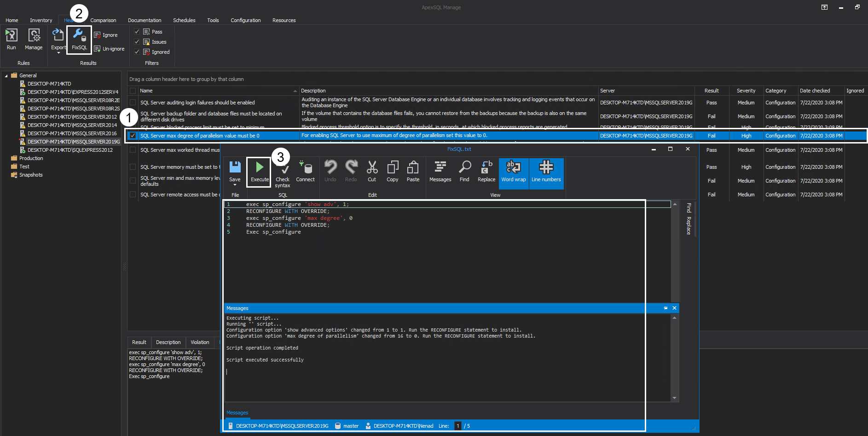Image resolution: width=868 pixels, height=436 pixels.
Task: Toggle the Messages panel from toolbar
Action: (440, 171)
